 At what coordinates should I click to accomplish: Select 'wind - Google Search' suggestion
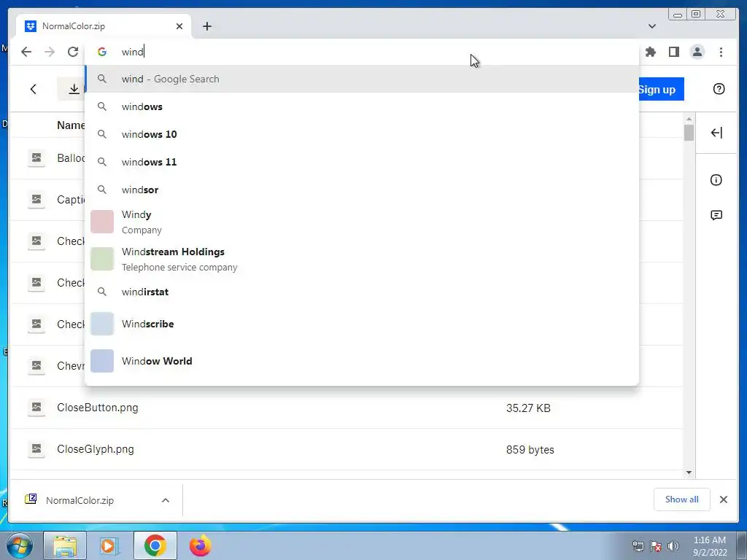[x=362, y=79]
